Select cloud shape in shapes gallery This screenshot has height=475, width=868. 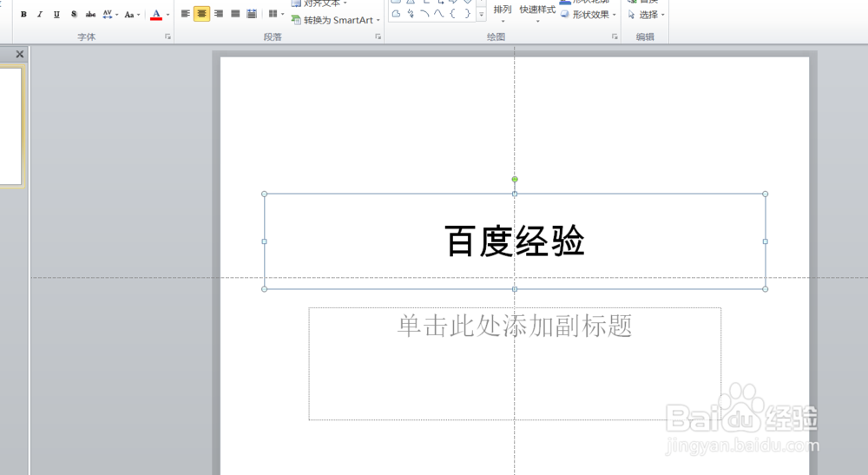pos(396,14)
